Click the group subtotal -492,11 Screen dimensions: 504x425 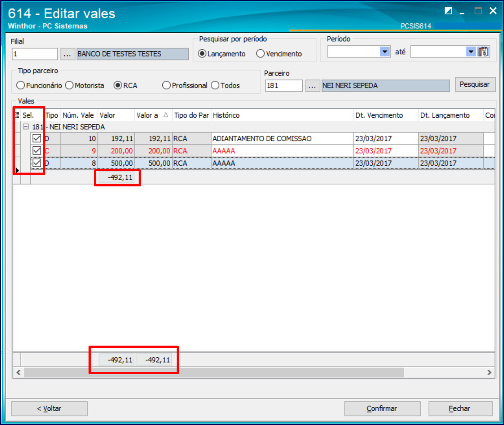[117, 177]
